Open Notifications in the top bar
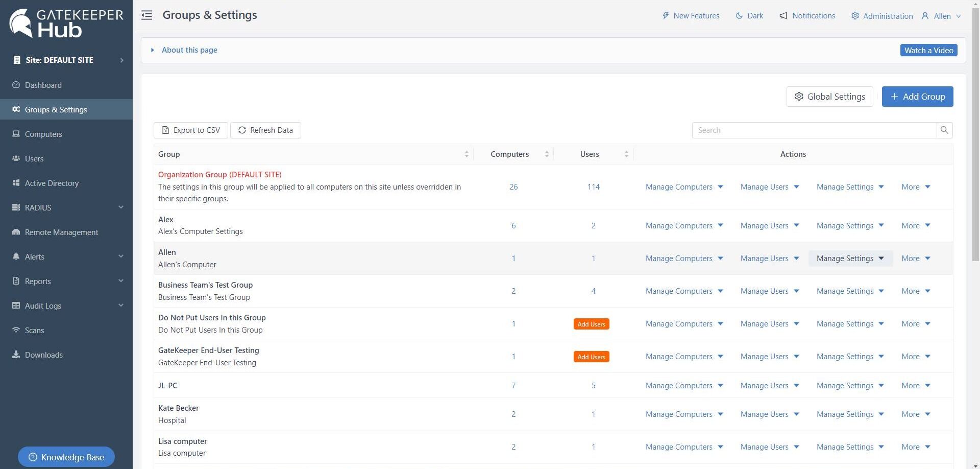The width and height of the screenshot is (980, 469). [x=807, y=16]
